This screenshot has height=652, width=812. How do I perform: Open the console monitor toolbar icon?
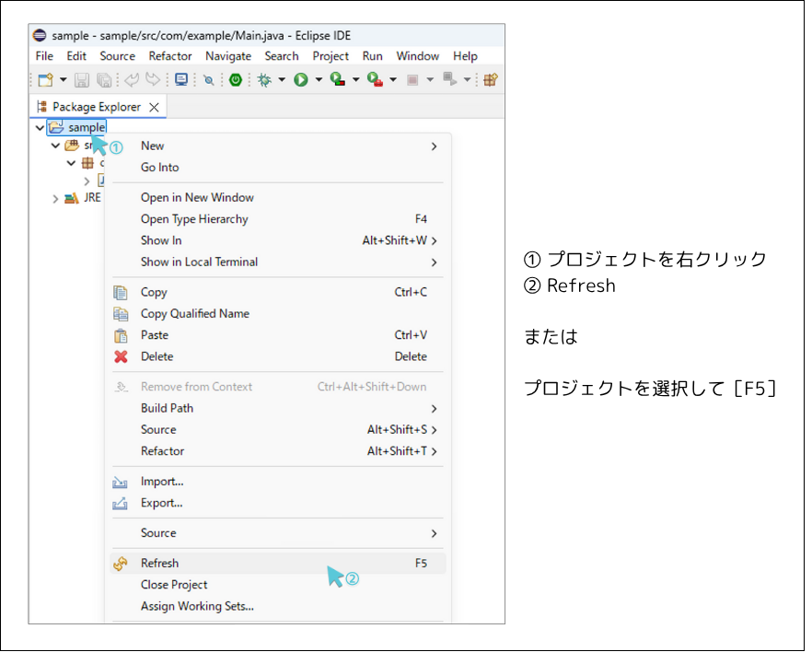click(181, 80)
